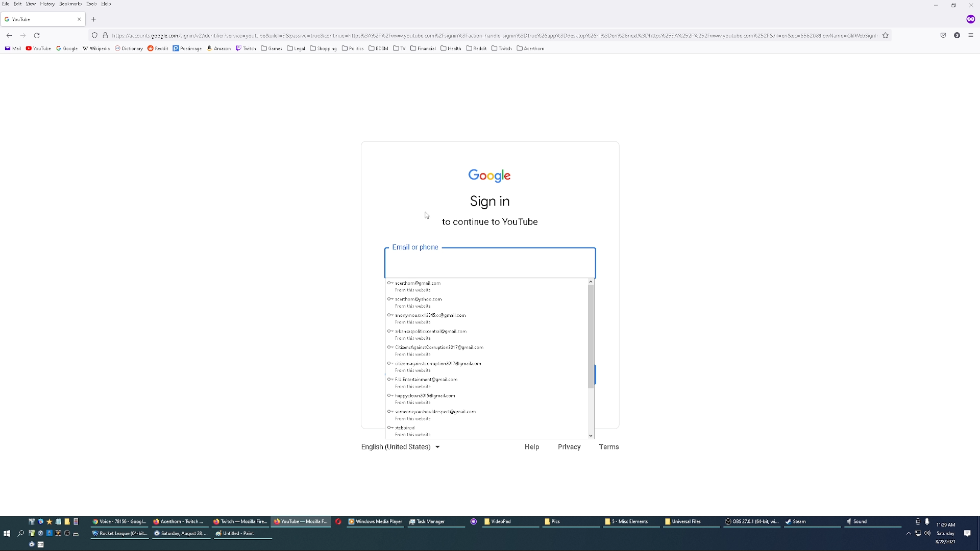
Task: Open the Windows Start menu
Action: point(7,533)
